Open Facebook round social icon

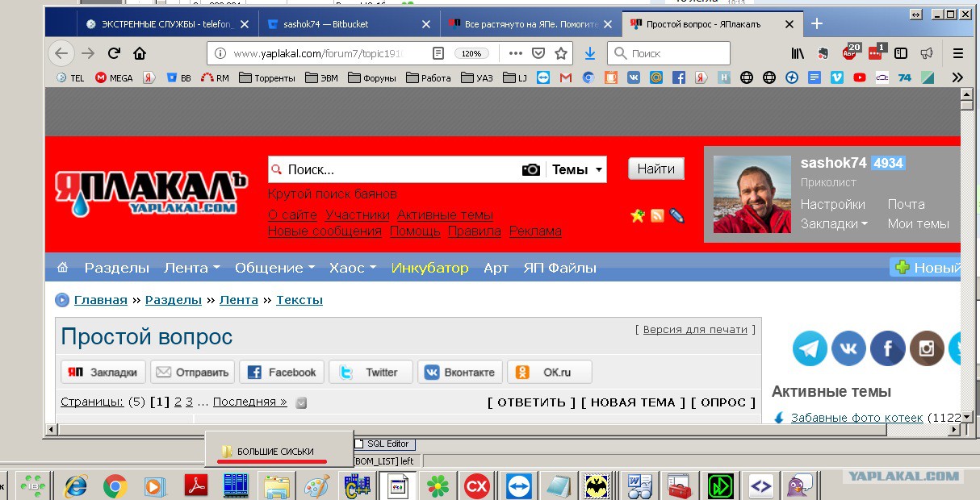tap(887, 348)
